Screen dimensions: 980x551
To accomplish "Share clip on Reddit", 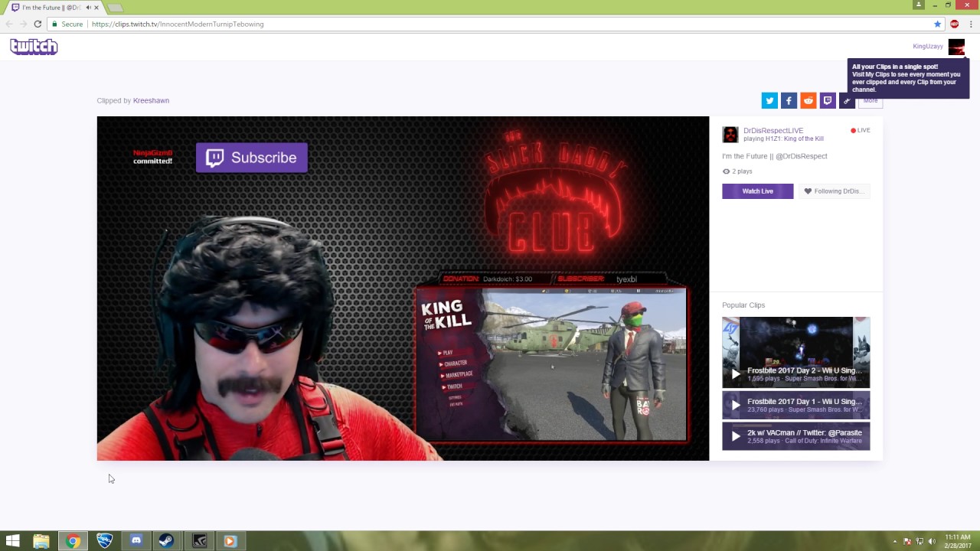I will pyautogui.click(x=808, y=100).
